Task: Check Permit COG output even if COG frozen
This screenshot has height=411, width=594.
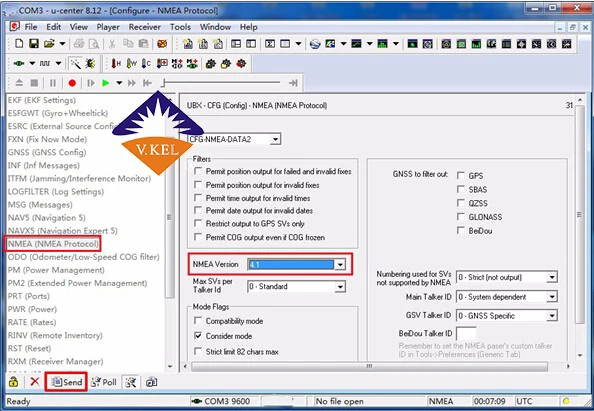Action: pyautogui.click(x=198, y=237)
